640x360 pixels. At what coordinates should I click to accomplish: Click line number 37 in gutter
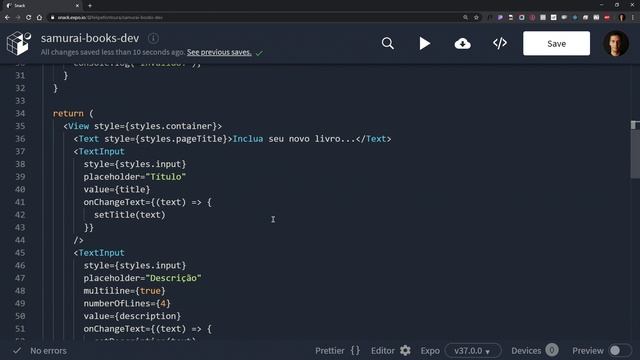[20, 151]
